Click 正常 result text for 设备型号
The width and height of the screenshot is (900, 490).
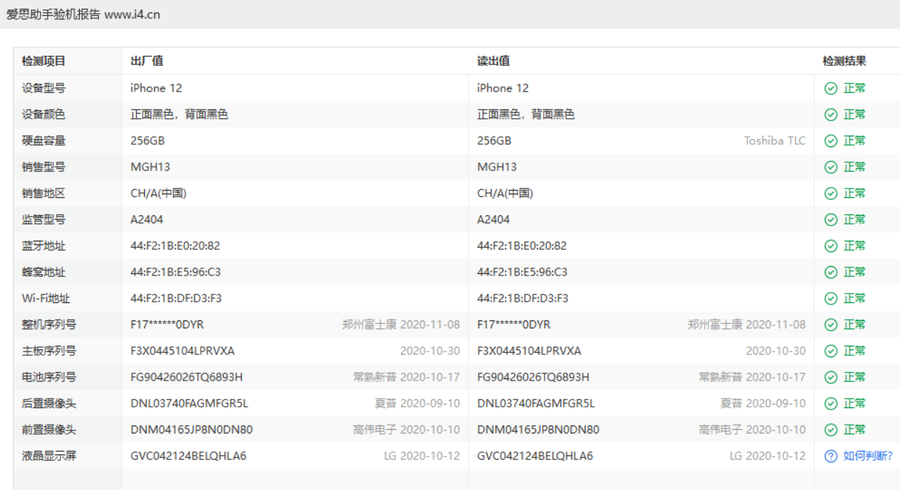854,88
